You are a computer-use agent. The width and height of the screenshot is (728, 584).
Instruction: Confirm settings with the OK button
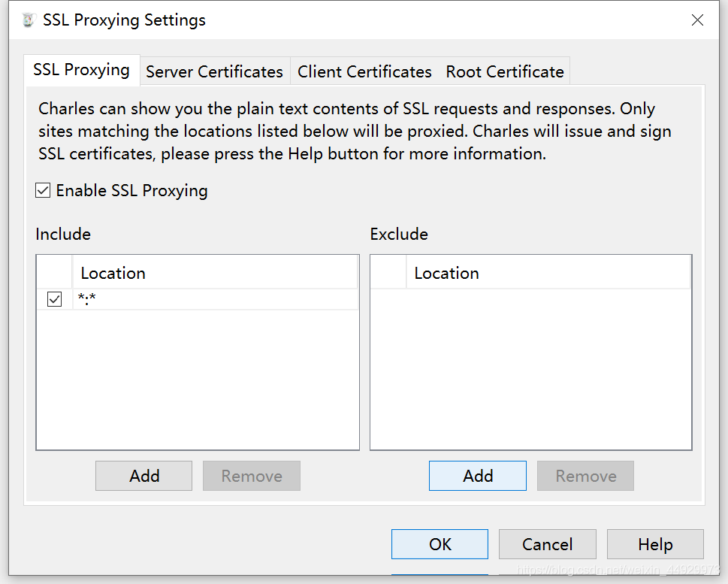pos(440,544)
